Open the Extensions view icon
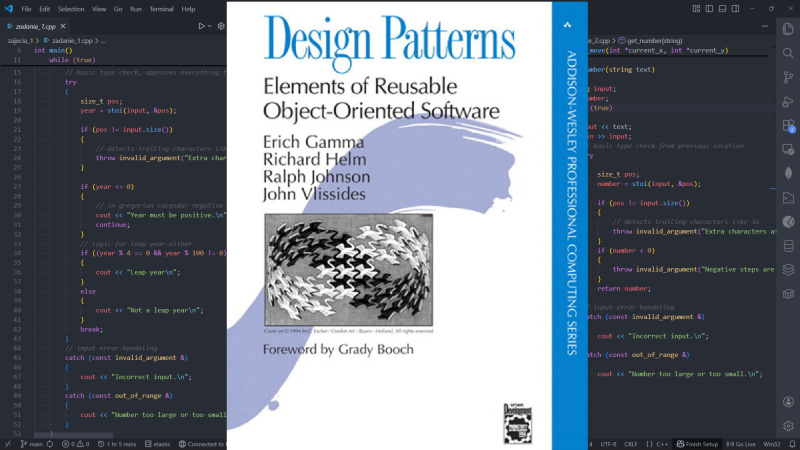 [x=788, y=126]
